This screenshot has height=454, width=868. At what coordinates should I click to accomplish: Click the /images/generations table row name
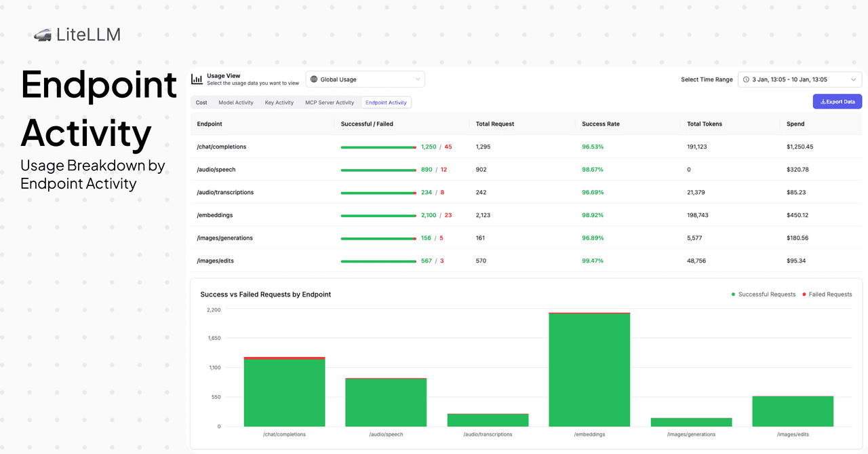pos(225,238)
